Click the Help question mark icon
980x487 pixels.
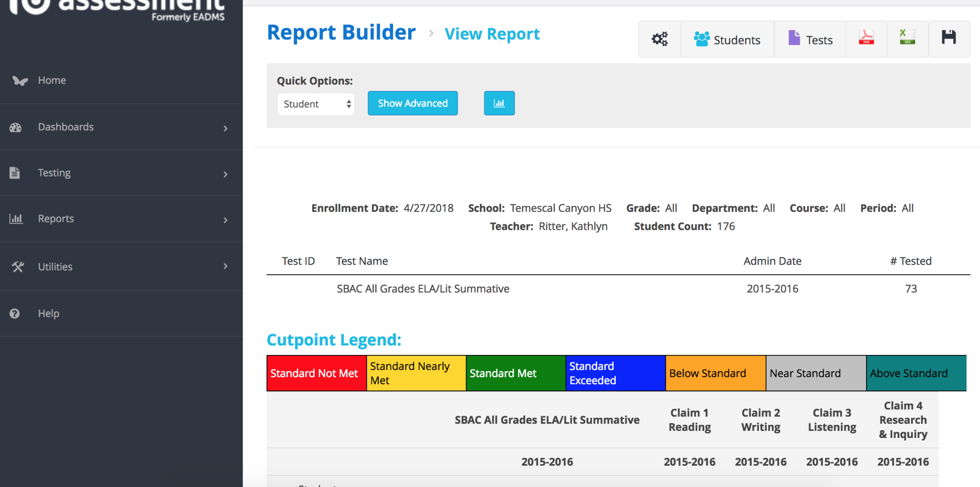[x=15, y=314]
